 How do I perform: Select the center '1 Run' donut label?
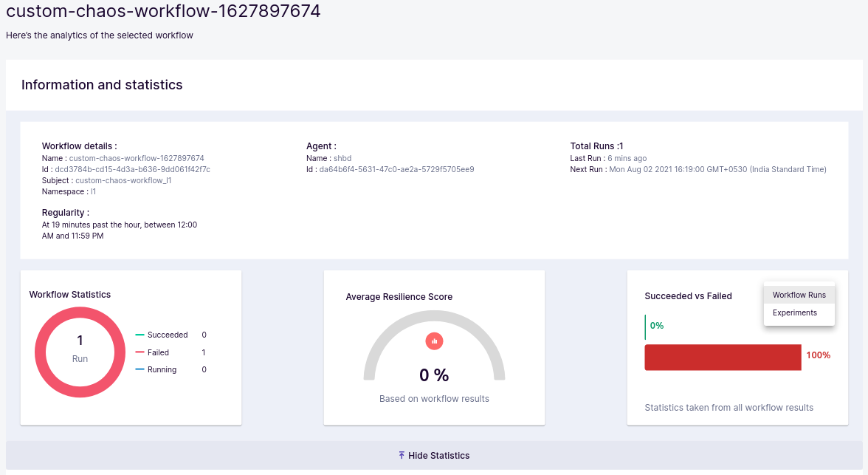pos(80,349)
